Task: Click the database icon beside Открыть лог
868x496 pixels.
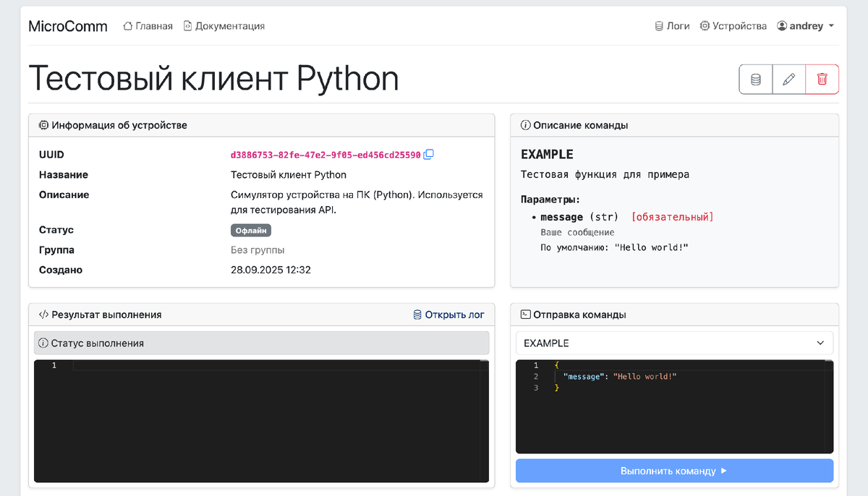Action: point(417,315)
